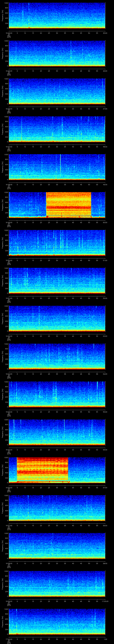
Task: Click the broadband noise block in 16:49 spectrogram
Action: point(68,204)
